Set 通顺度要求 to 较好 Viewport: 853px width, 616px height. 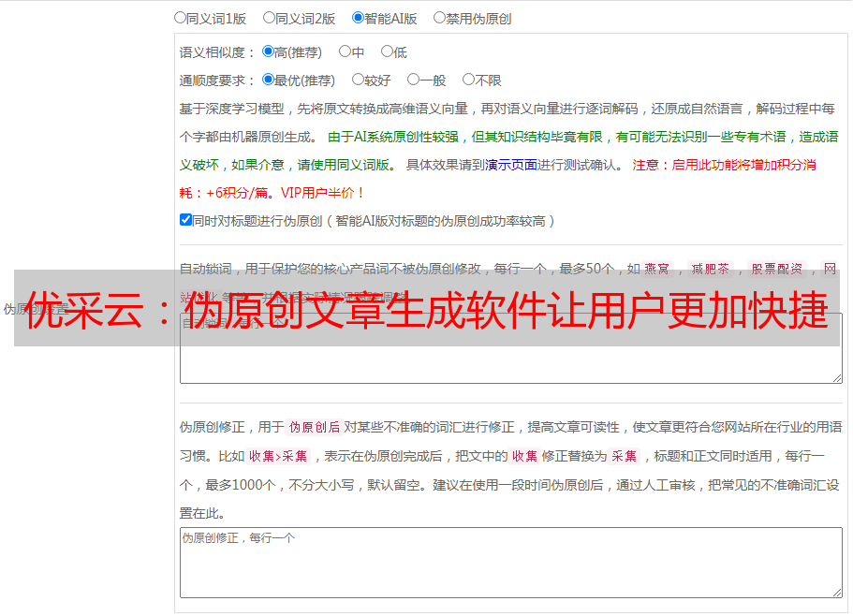358,80
